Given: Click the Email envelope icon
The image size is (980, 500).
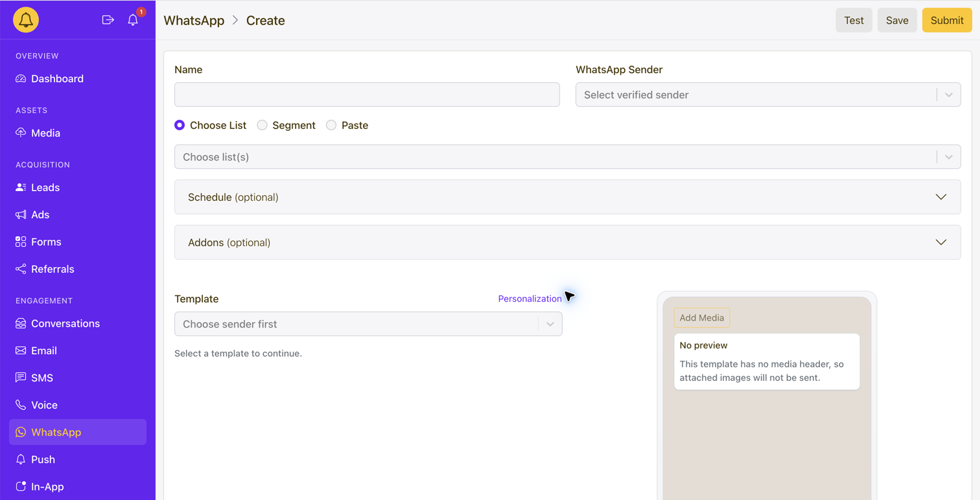Looking at the screenshot, I should (x=21, y=350).
